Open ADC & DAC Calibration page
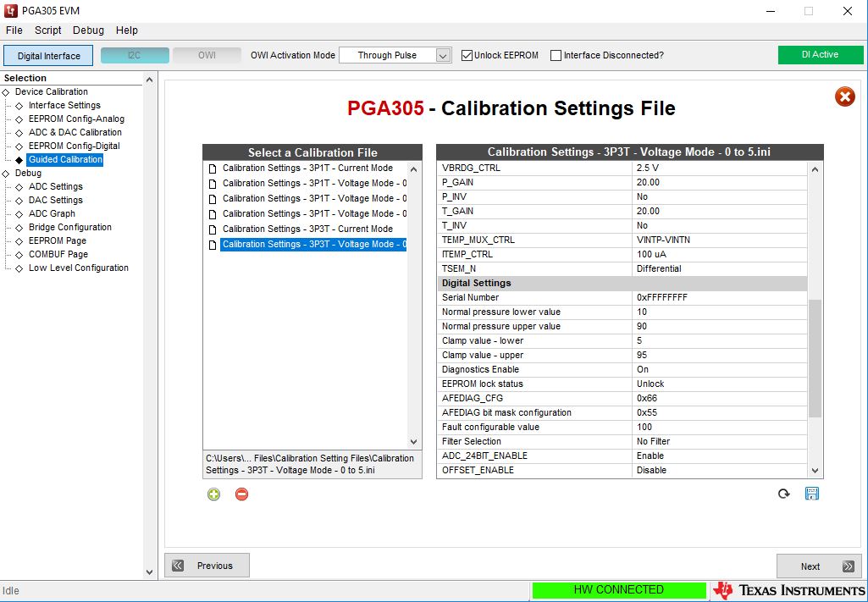Screen dimensions: 868x602 coord(75,132)
